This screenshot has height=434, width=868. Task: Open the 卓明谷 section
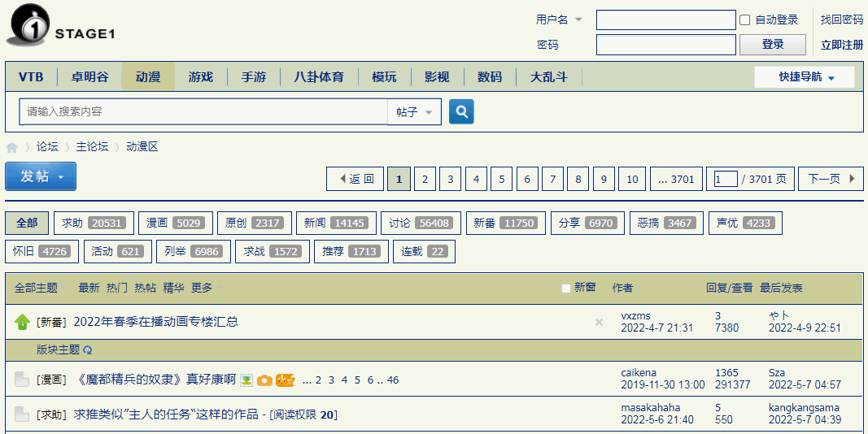tap(89, 77)
